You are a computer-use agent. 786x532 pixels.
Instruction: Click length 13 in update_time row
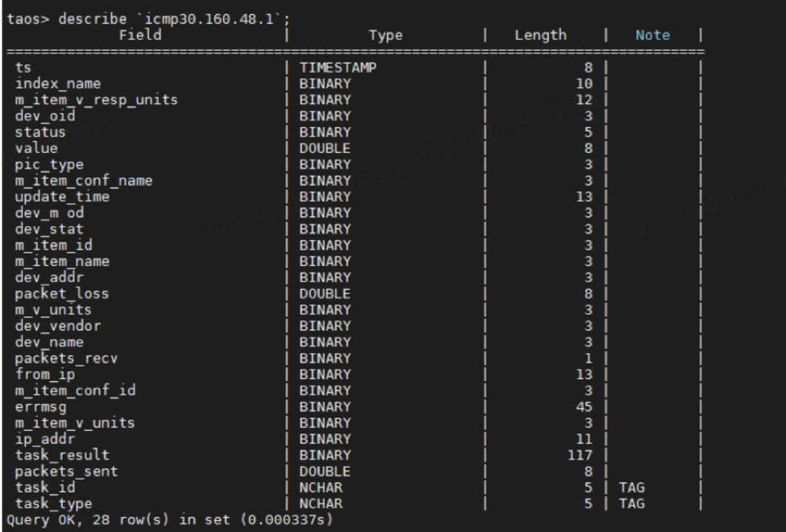point(584,197)
